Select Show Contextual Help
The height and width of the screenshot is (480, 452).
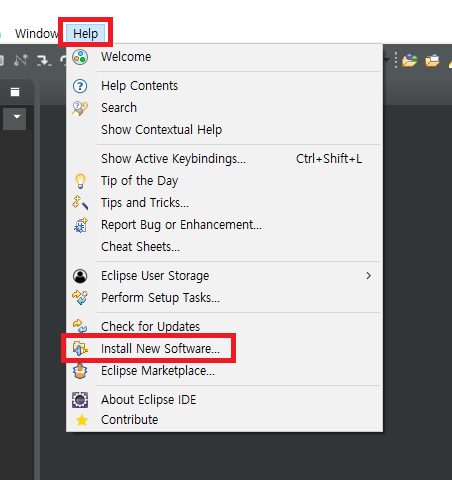click(224, 130)
